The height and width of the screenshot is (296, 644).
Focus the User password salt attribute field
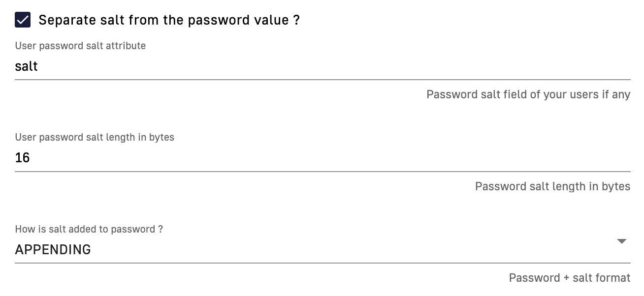(322, 66)
